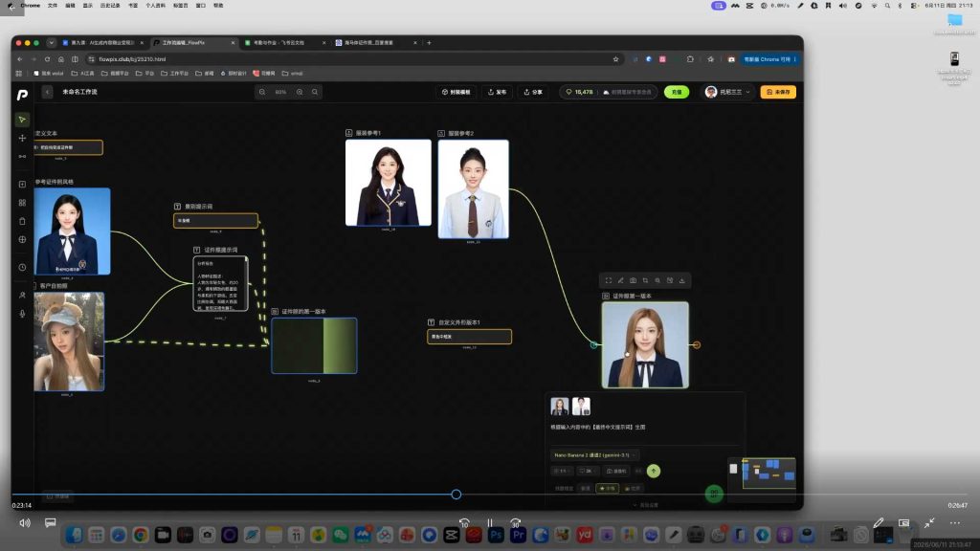Rewind video 10 seconds
980x551 pixels.
pos(464,523)
